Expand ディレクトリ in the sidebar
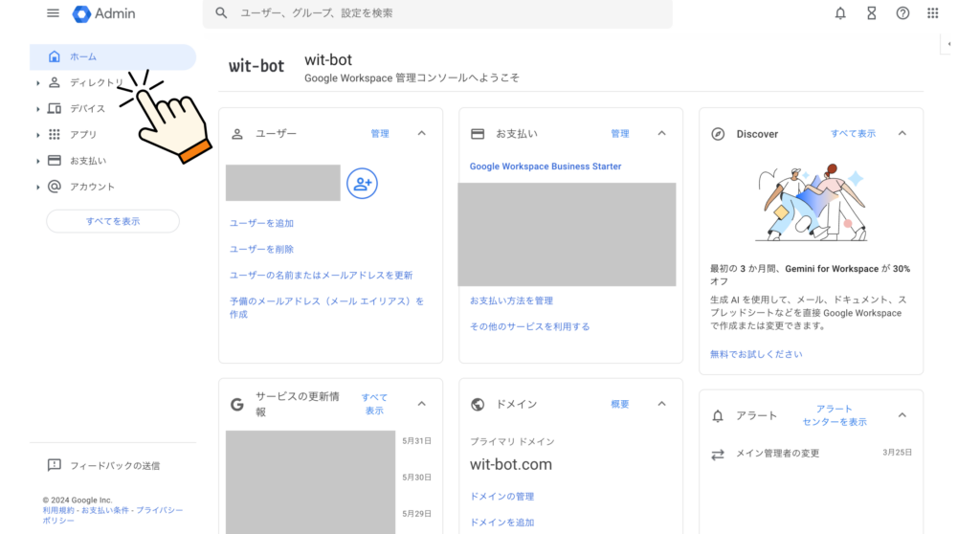This screenshot has width=980, height=534. [x=38, y=83]
